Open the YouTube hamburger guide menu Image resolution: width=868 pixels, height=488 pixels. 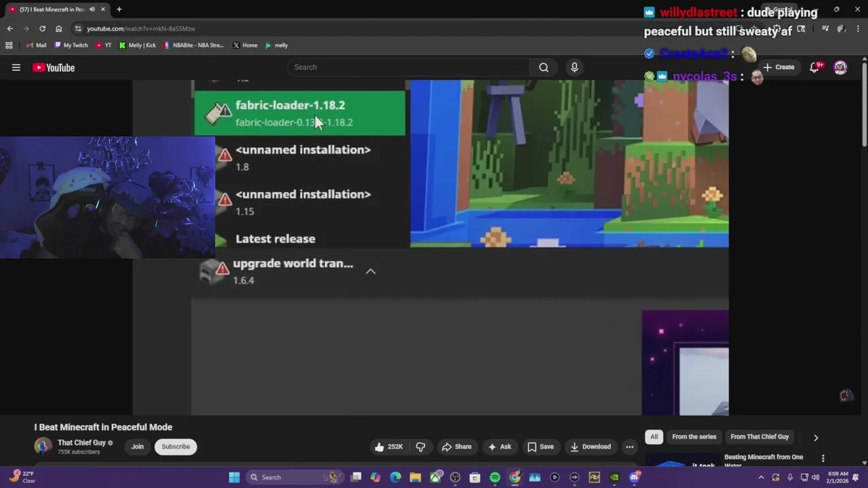pyautogui.click(x=16, y=67)
